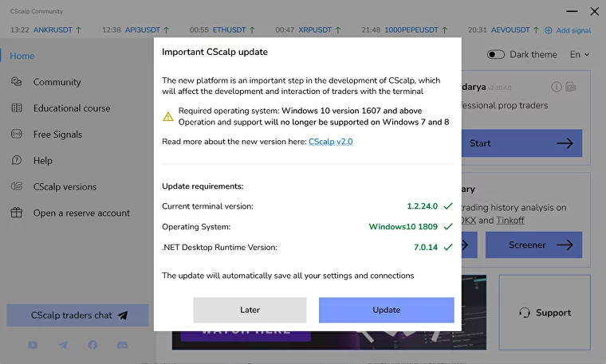606x364 pixels.
Task: Open the Discord social icon
Action: [x=122, y=345]
